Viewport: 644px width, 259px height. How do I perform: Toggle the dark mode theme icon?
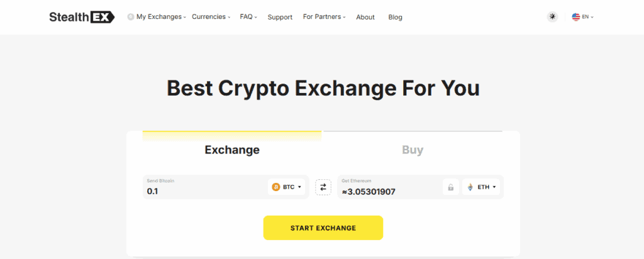click(552, 17)
